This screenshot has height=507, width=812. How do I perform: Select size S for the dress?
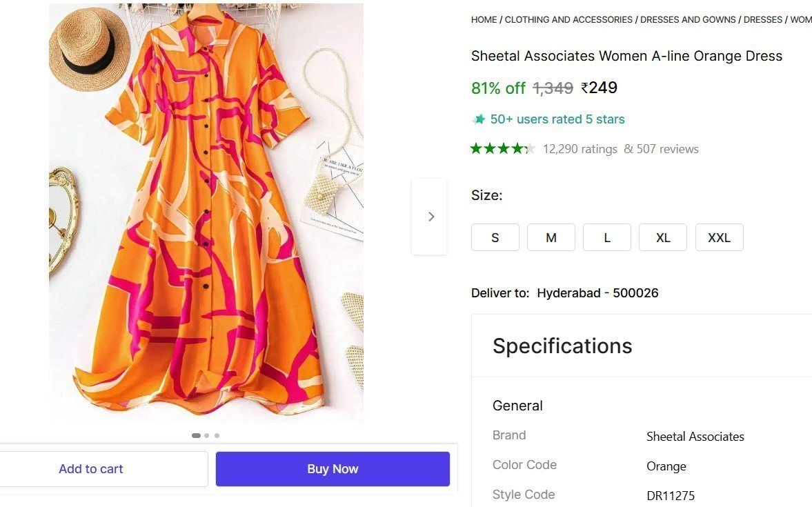point(495,237)
